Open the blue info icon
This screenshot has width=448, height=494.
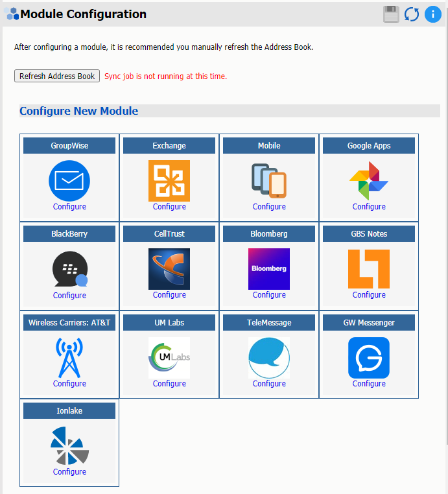pos(433,14)
